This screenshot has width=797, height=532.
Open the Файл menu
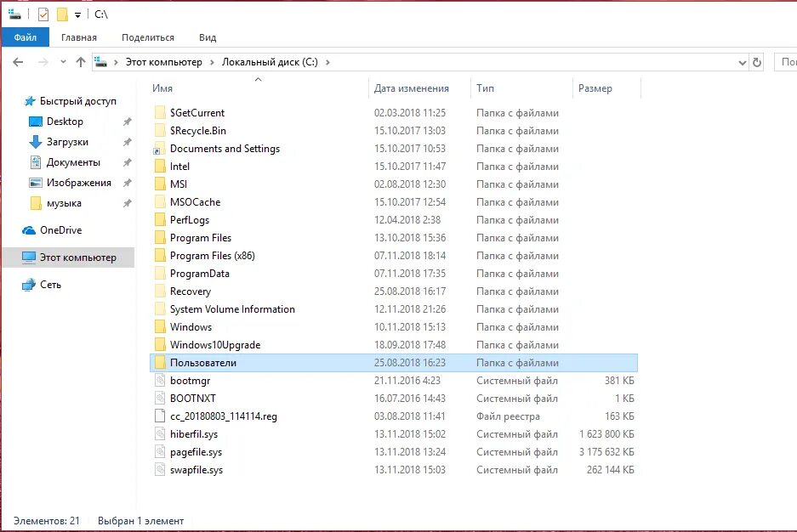(x=25, y=37)
